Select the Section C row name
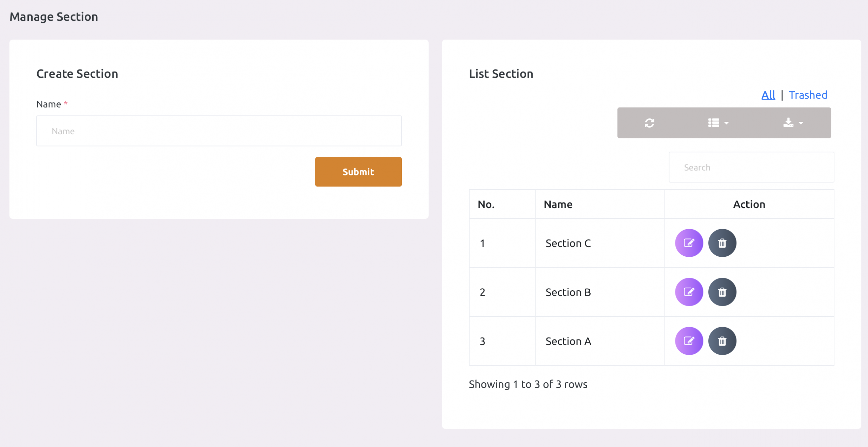 pos(568,243)
